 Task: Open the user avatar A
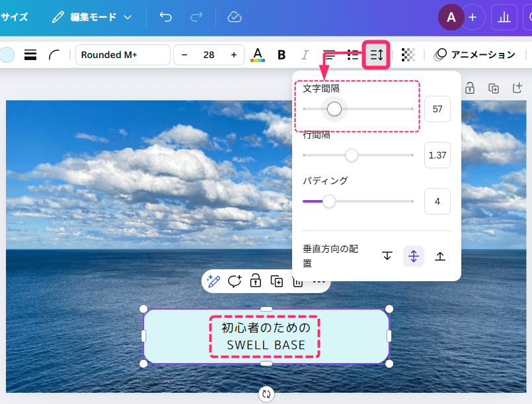point(451,17)
